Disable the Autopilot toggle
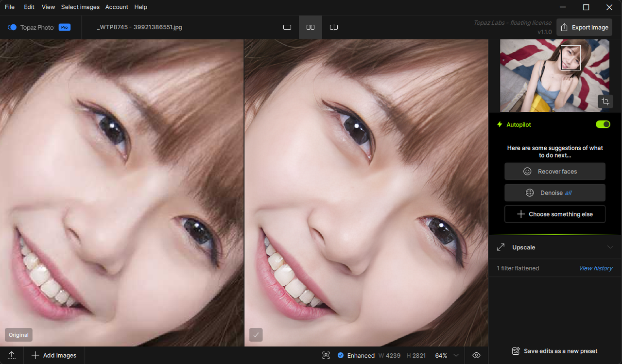Screen dimensions: 622x364 point(603,124)
